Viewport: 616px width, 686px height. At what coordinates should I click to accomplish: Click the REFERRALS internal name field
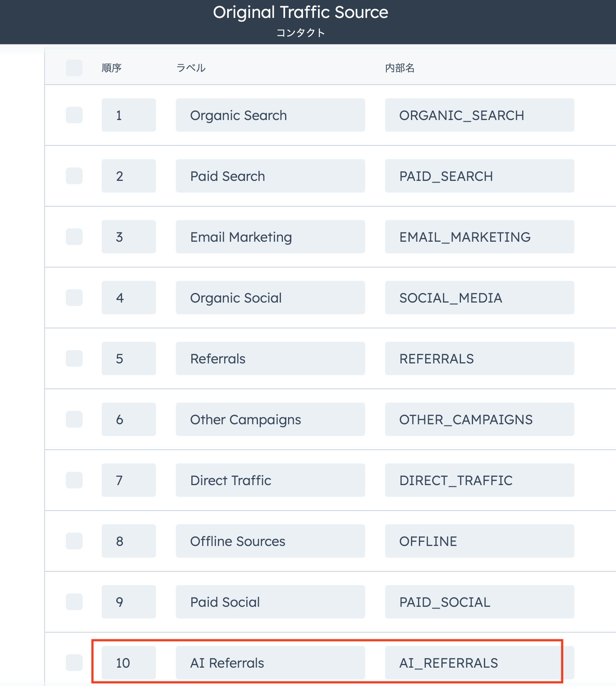click(480, 358)
